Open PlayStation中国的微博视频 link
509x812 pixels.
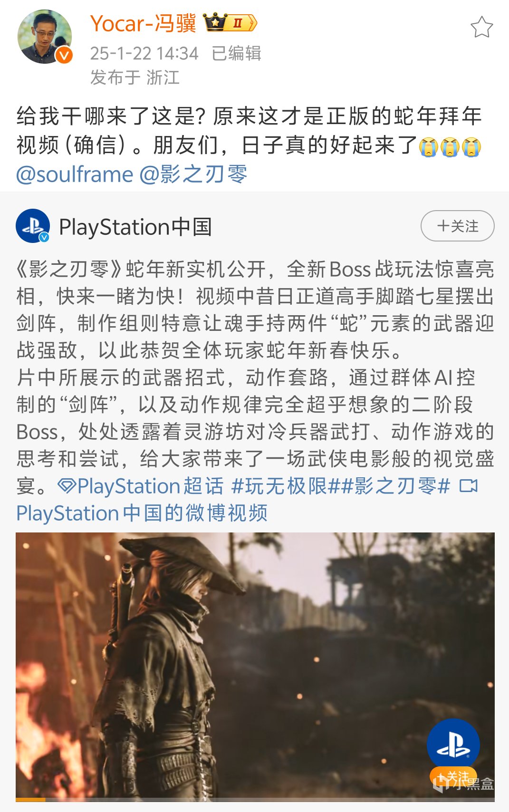pos(142,513)
